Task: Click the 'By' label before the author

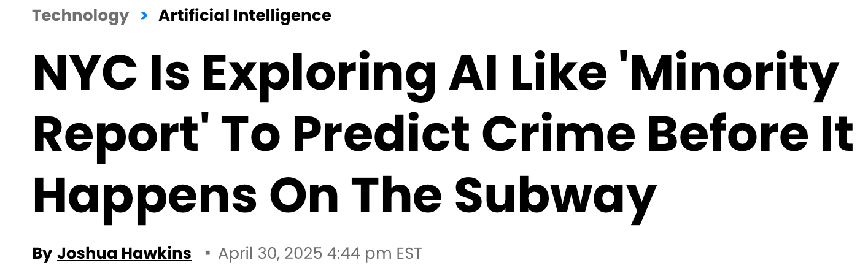Action: 42,253
